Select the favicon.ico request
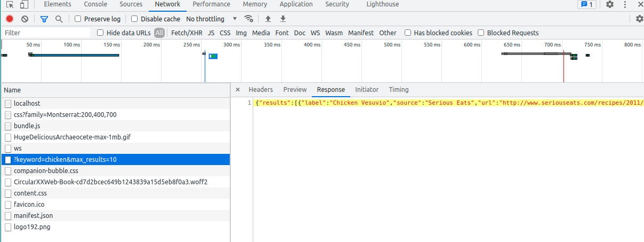The width and height of the screenshot is (644, 242). pyautogui.click(x=116, y=205)
